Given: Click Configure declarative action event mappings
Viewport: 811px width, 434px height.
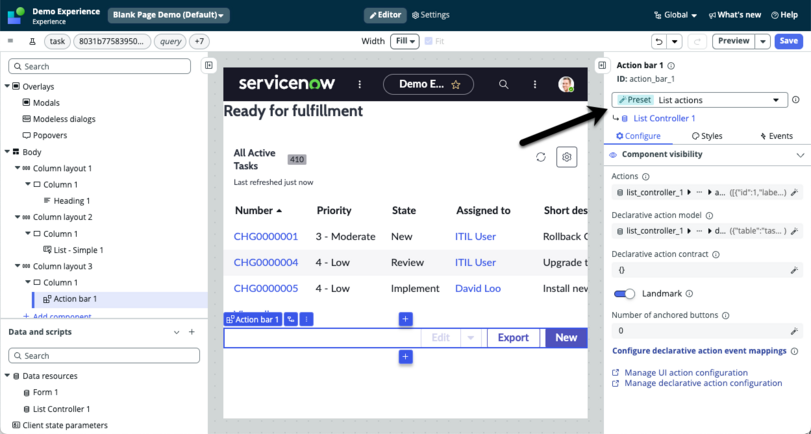Looking at the screenshot, I should tap(699, 351).
